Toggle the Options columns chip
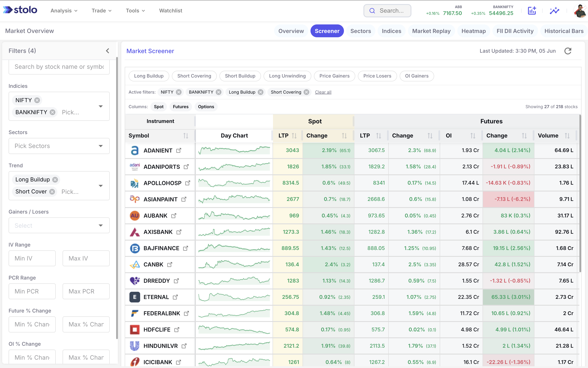This screenshot has height=368, width=588. tap(206, 107)
